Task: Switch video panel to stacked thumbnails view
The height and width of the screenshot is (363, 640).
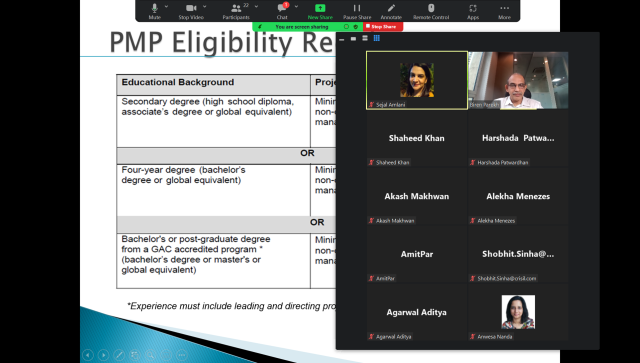Action: [365, 38]
